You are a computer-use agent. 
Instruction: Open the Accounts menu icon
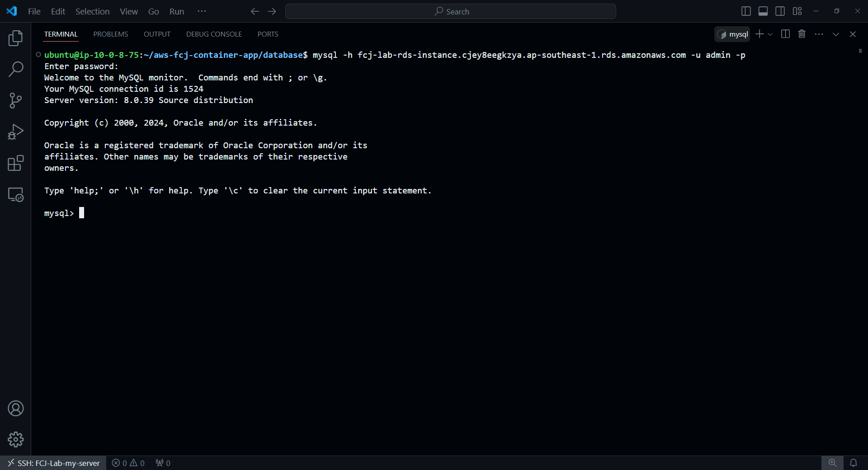pyautogui.click(x=15, y=409)
